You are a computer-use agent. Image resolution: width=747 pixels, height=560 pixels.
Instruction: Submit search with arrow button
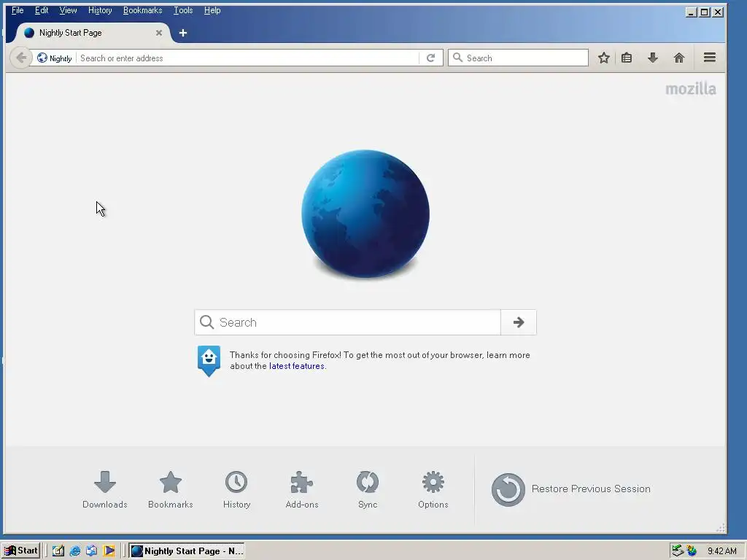tap(519, 322)
